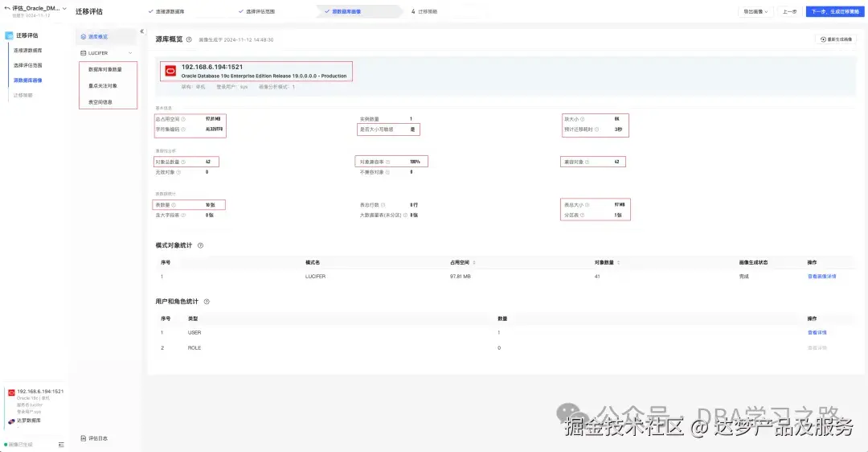
Task: Sort the schema table by 占用空间 column
Action: pyautogui.click(x=474, y=262)
